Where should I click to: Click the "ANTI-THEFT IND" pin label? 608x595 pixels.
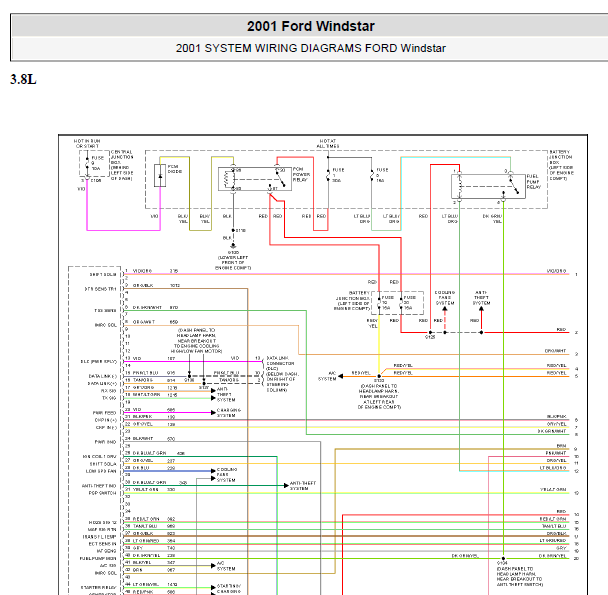point(99,486)
